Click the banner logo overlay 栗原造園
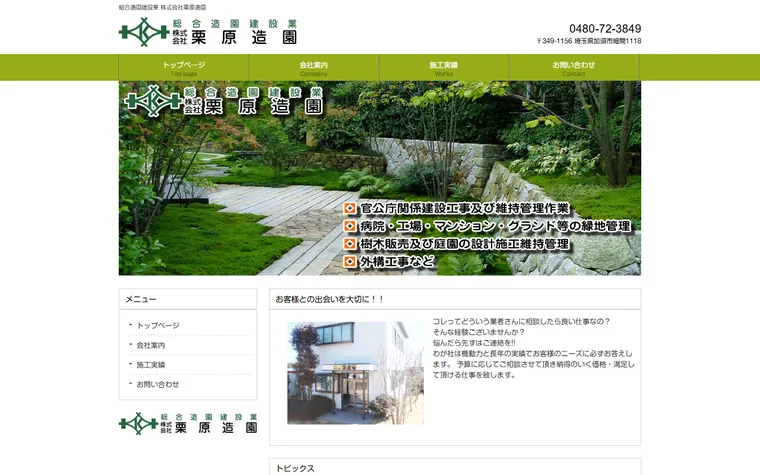760x475 pixels. coord(224,101)
